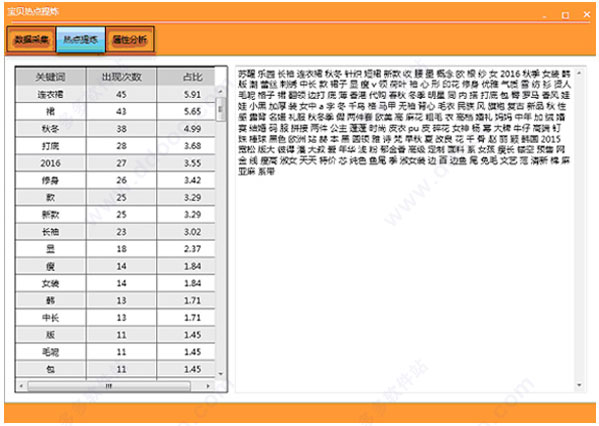599x426 pixels.
Task: Click the table's horizontal scrollbar right arrow
Action: (x=208, y=386)
